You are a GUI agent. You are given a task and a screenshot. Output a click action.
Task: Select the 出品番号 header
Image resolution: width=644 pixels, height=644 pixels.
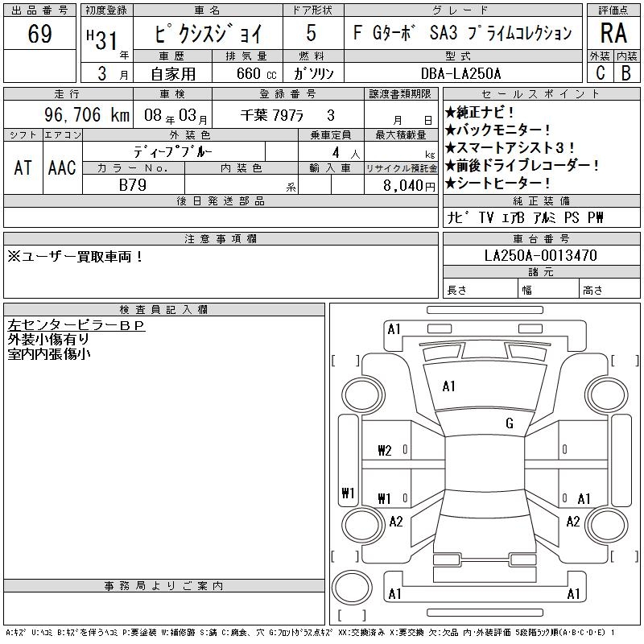click(39, 10)
